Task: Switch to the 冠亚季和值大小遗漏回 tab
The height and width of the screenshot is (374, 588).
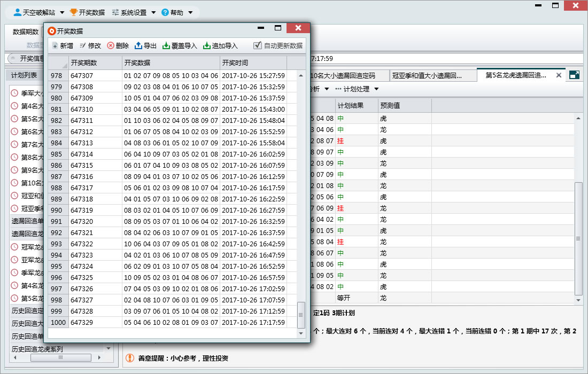Action: [427, 75]
